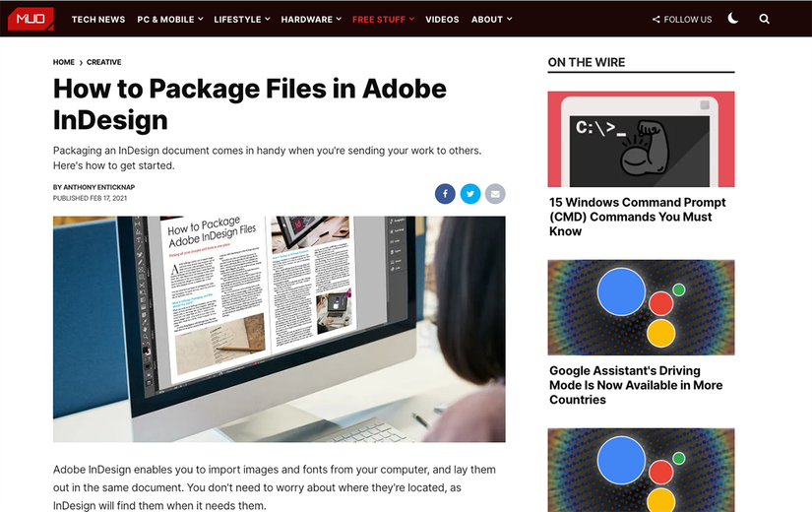Screen dimensions: 812x512
Task: Open the Tech News menu item
Action: click(98, 19)
